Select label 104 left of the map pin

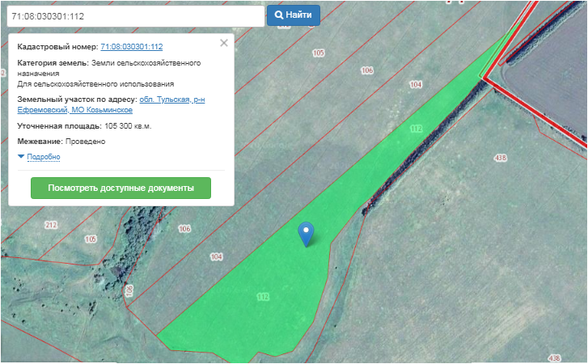[x=216, y=256]
